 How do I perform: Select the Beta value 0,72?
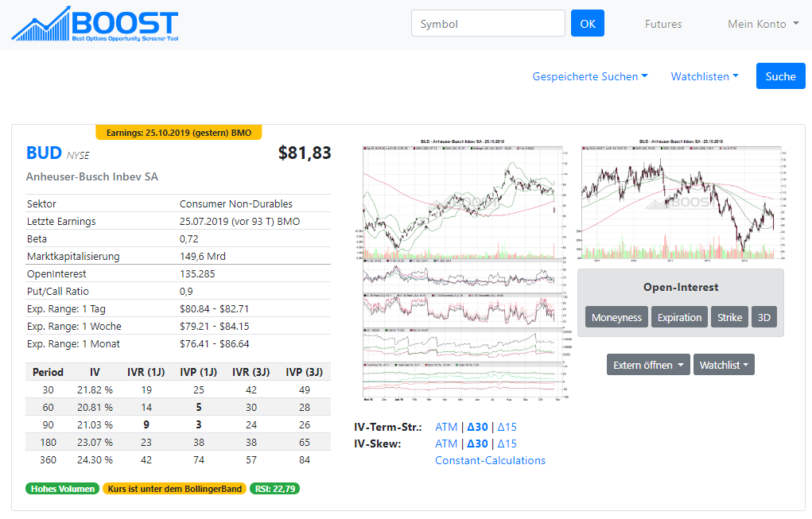(189, 238)
